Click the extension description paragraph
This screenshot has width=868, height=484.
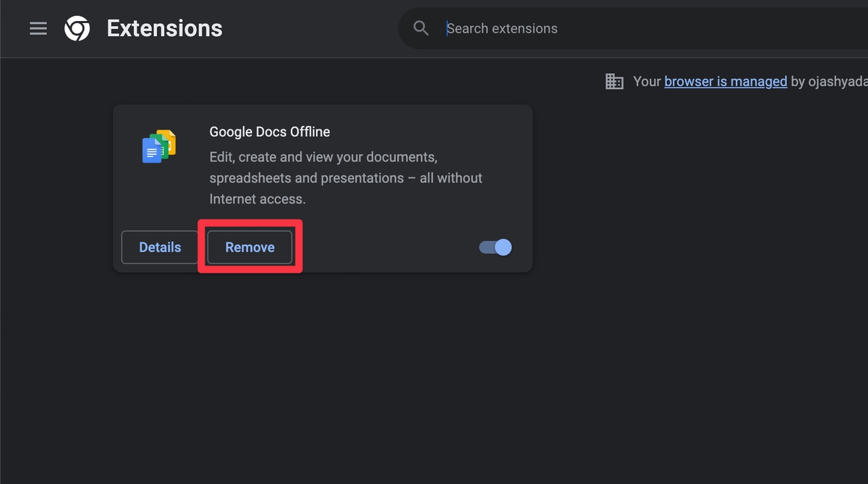(345, 177)
